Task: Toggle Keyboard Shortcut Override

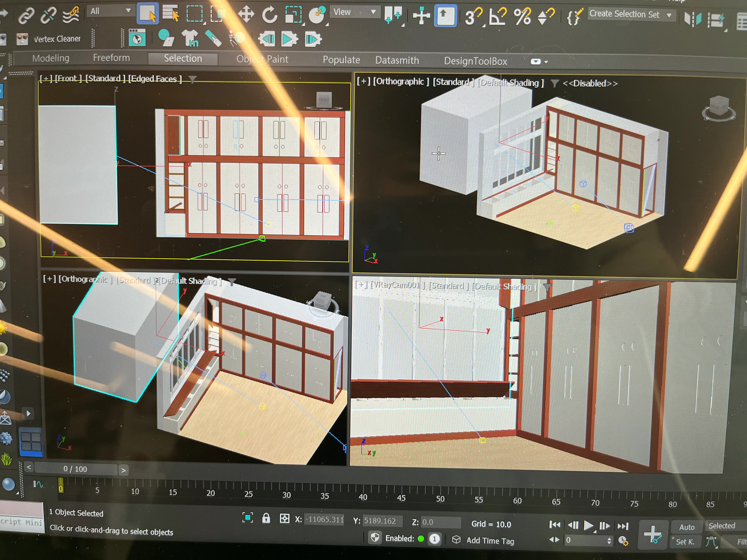Action: [445, 16]
